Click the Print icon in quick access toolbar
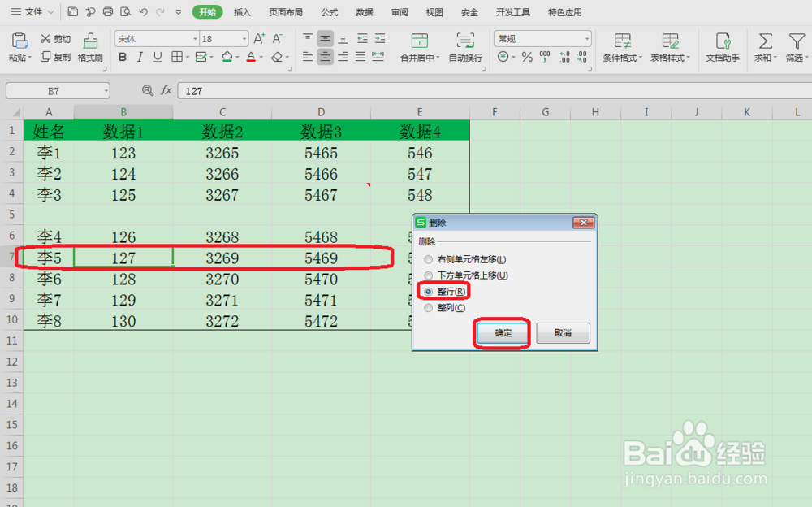The height and width of the screenshot is (507, 812). (108, 12)
